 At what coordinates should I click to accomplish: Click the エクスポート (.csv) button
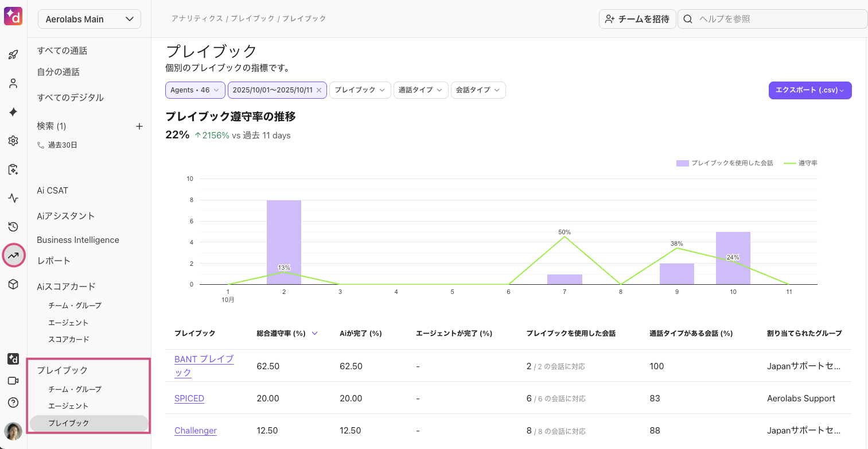click(809, 90)
